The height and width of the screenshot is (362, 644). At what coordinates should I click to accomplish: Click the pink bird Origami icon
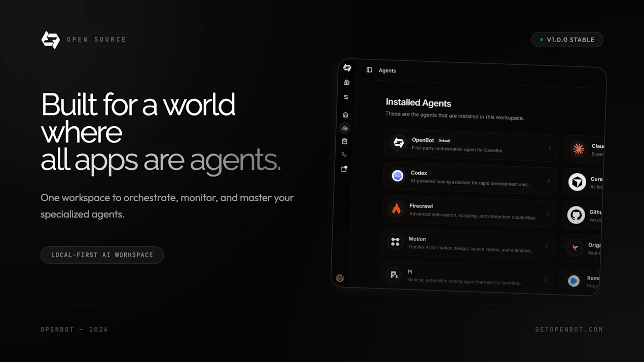click(x=575, y=248)
